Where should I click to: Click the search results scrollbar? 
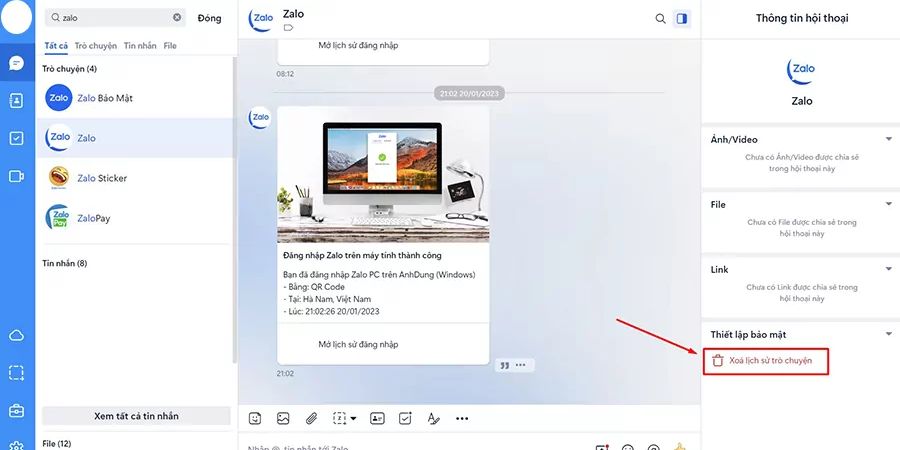click(x=234, y=210)
